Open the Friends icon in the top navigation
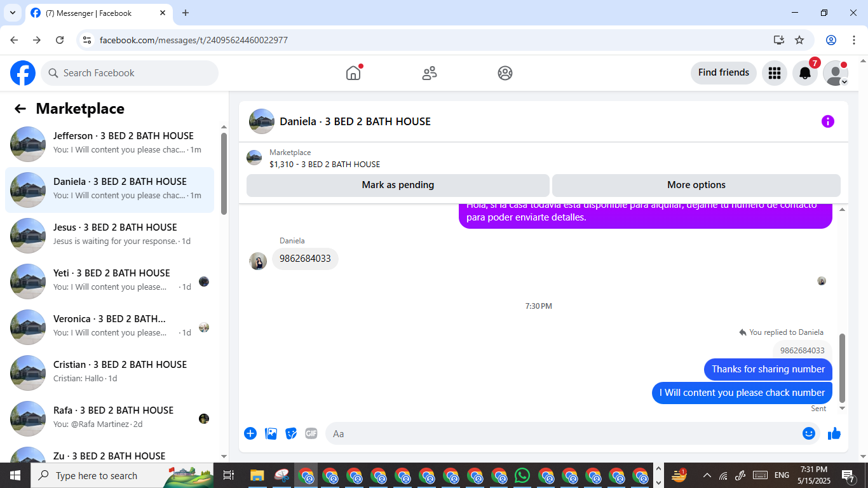Screen dimensions: 868x488 pos(430,73)
